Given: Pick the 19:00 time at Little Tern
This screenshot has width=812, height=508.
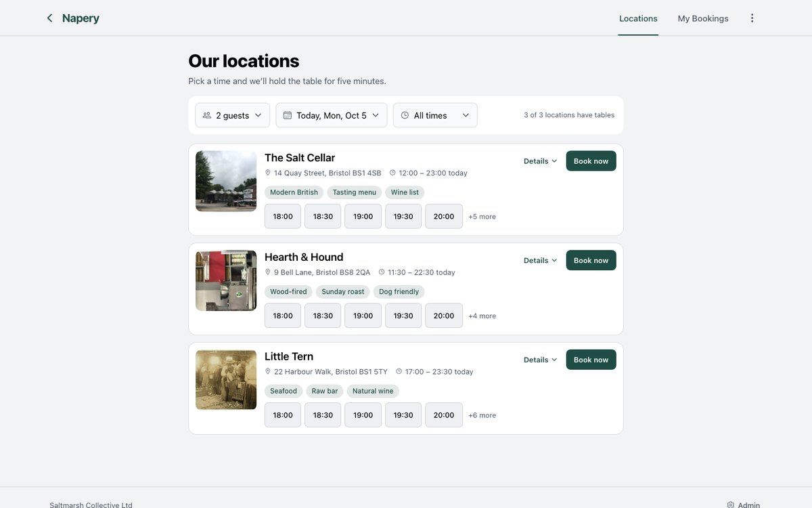Looking at the screenshot, I should click(x=363, y=415).
